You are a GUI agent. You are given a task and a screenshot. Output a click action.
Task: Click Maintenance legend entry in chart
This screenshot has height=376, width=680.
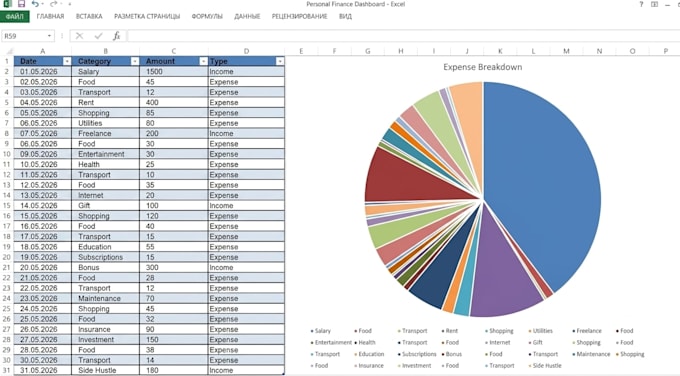click(591, 354)
